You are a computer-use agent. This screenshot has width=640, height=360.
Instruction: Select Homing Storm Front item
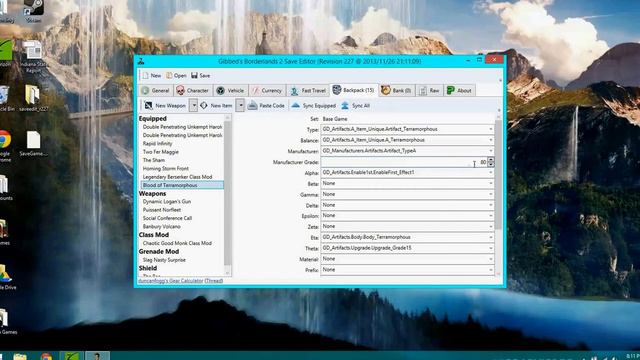point(165,169)
